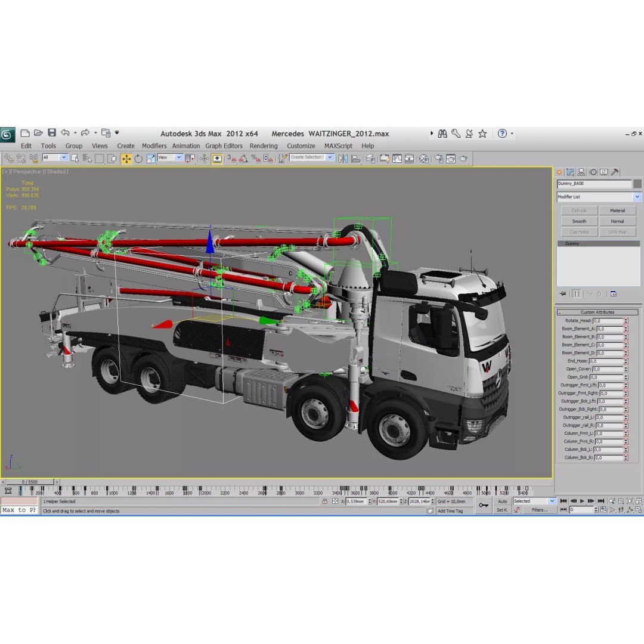The height and width of the screenshot is (644, 644).
Task: Click the Set Keys large key button
Action: click(484, 505)
